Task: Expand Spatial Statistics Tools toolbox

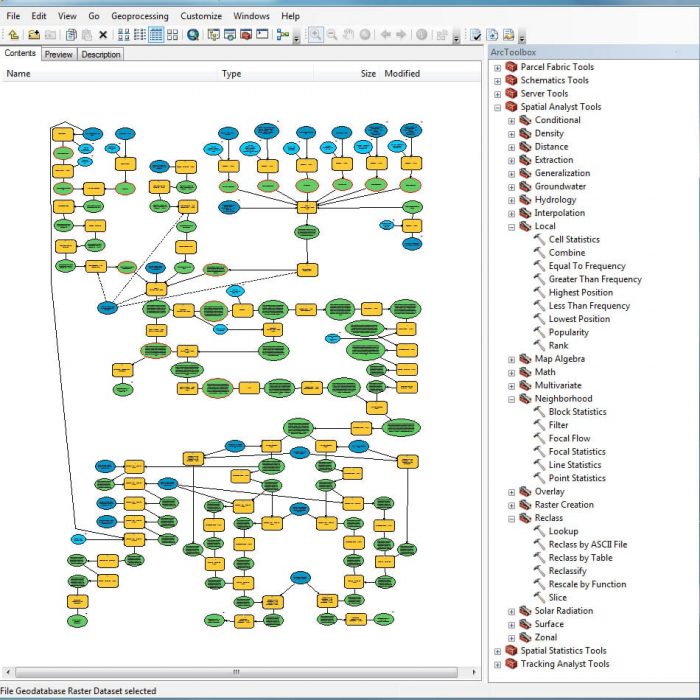Action: [x=497, y=651]
